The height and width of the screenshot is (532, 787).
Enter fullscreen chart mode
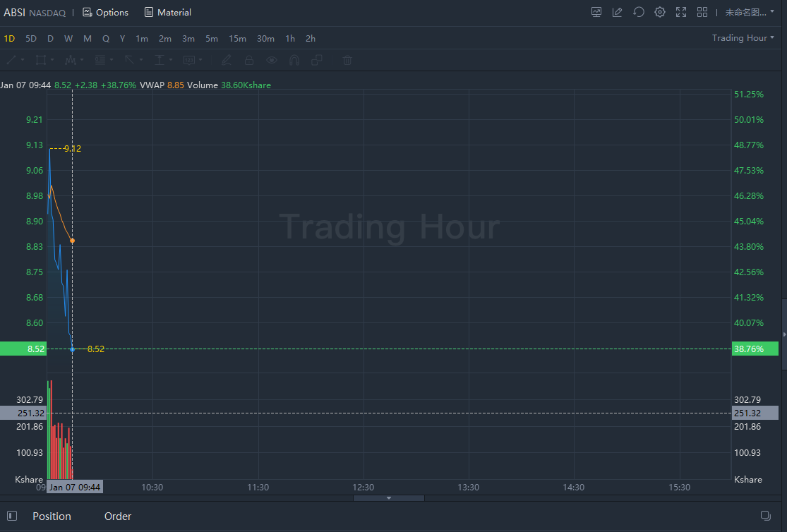[x=680, y=12]
